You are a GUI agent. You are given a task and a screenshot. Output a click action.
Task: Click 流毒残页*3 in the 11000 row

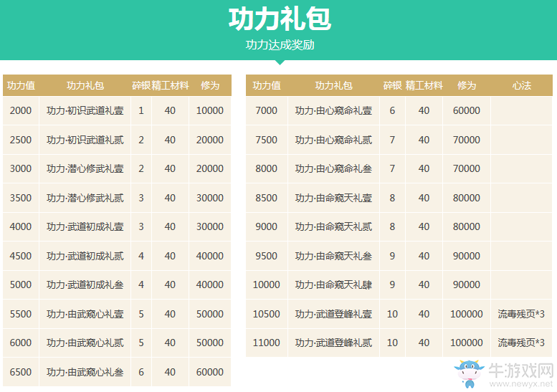point(521,343)
